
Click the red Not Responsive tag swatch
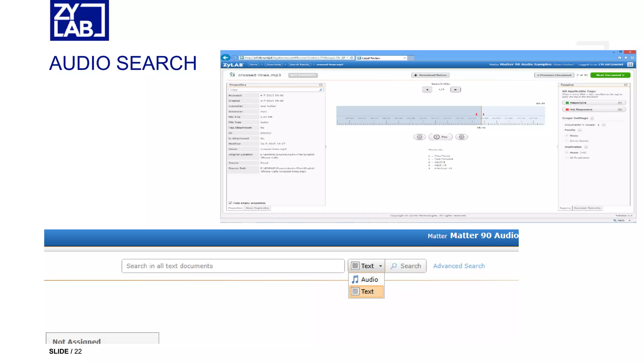coord(567,110)
